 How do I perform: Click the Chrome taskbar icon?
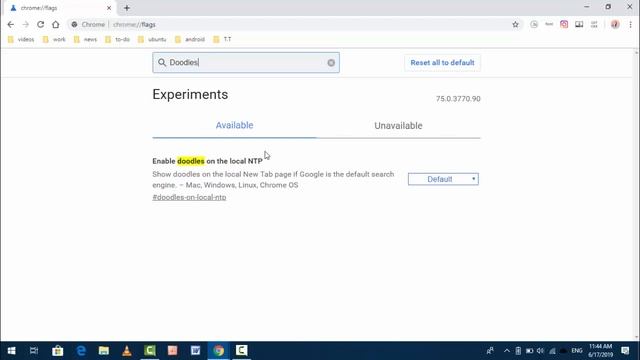[218, 351]
